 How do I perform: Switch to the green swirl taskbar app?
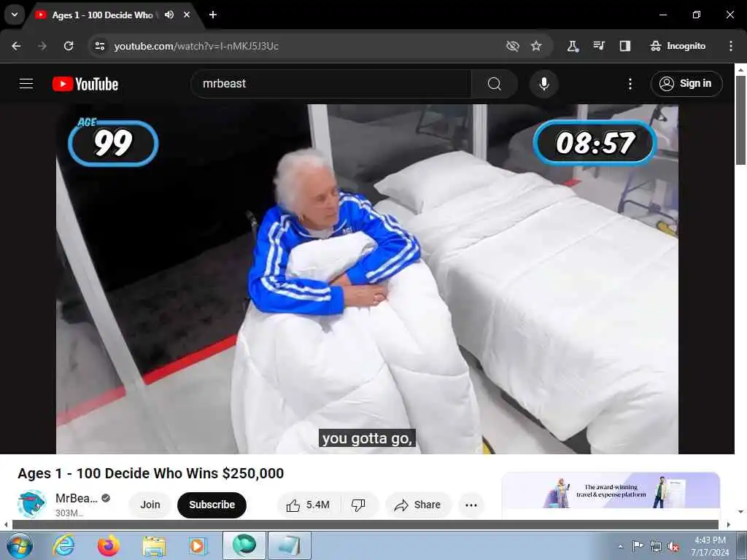click(x=244, y=545)
